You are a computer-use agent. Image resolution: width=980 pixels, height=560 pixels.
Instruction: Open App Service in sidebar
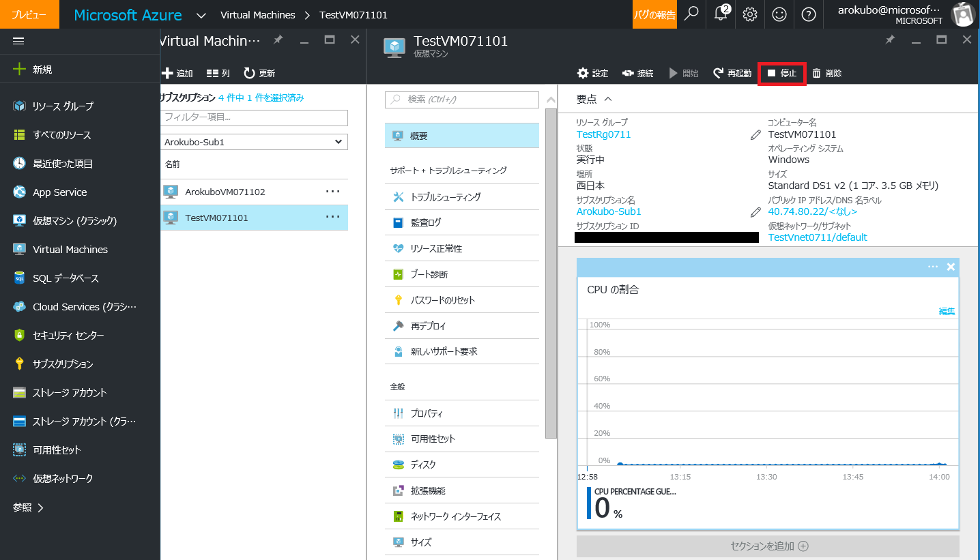coord(80,192)
